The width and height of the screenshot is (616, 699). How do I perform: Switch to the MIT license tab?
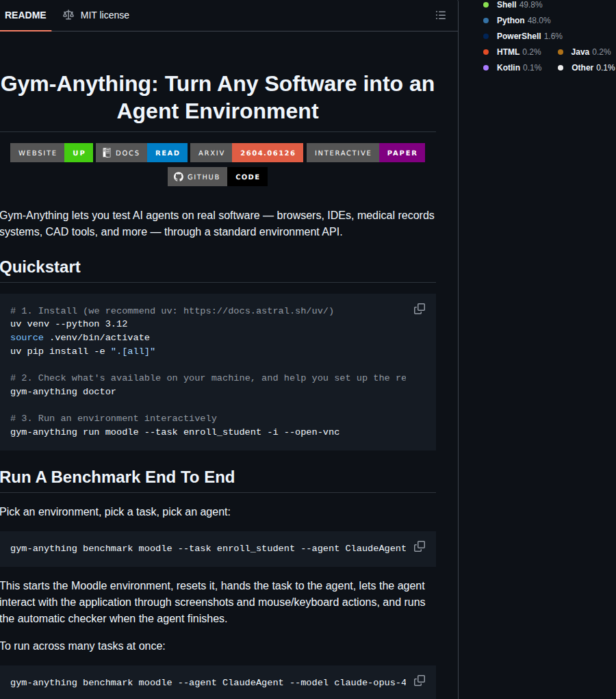point(97,15)
